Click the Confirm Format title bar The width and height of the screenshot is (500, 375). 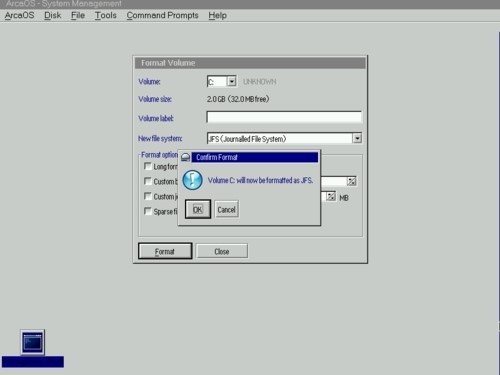(x=255, y=157)
